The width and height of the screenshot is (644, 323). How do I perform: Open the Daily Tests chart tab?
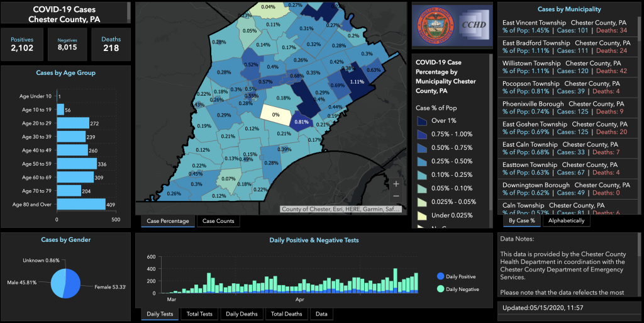tap(160, 314)
